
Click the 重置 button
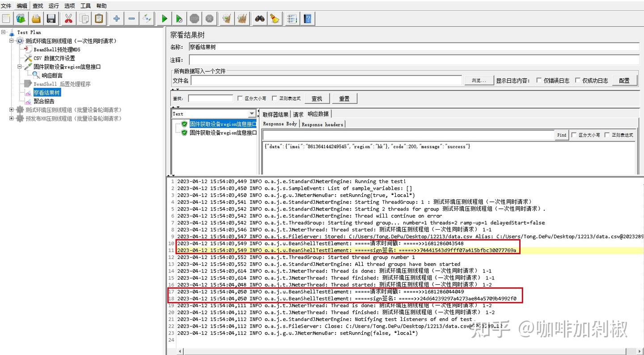click(344, 98)
